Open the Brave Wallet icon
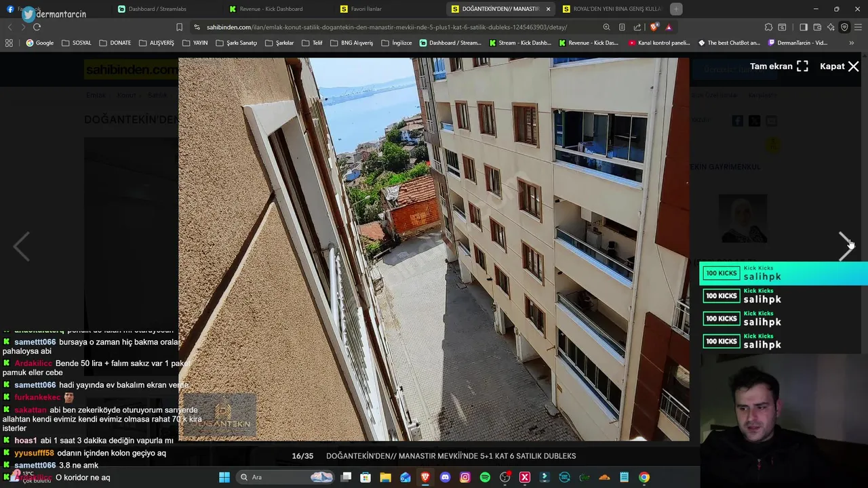The width and height of the screenshot is (868, 488). 817,27
